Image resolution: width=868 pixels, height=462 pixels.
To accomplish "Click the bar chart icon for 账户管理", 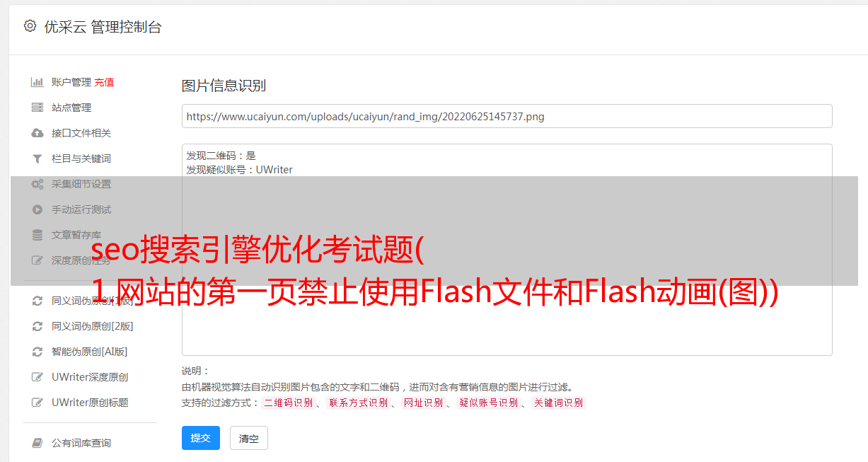I will (x=37, y=82).
